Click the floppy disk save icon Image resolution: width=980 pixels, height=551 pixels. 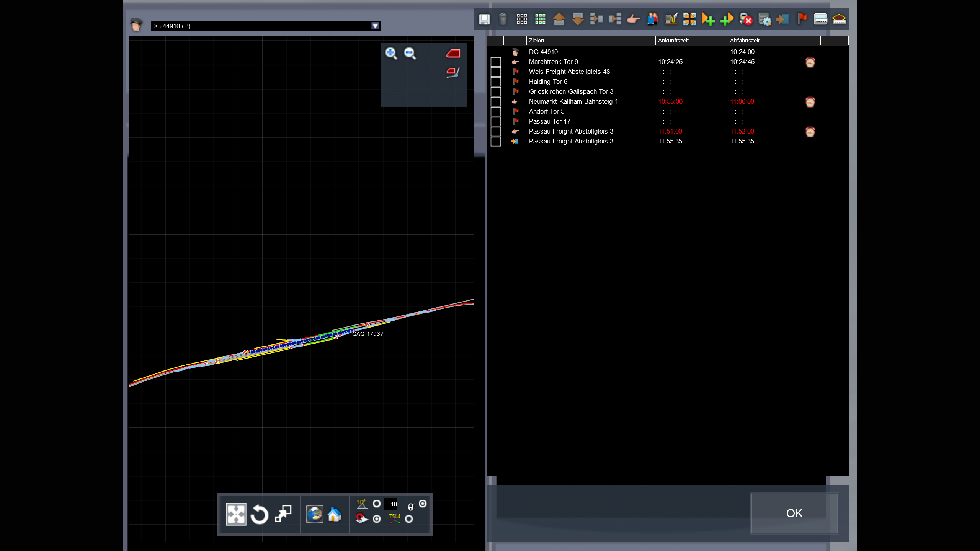pos(485,19)
